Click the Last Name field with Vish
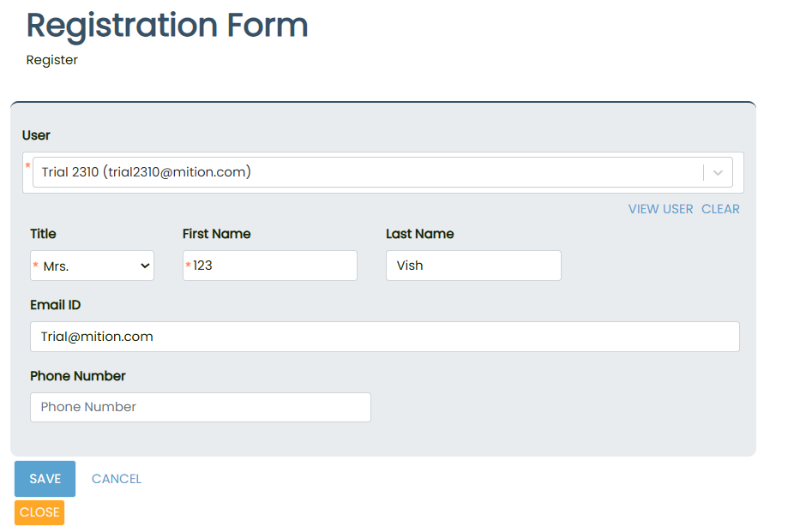This screenshot has height=532, width=794. 473,266
